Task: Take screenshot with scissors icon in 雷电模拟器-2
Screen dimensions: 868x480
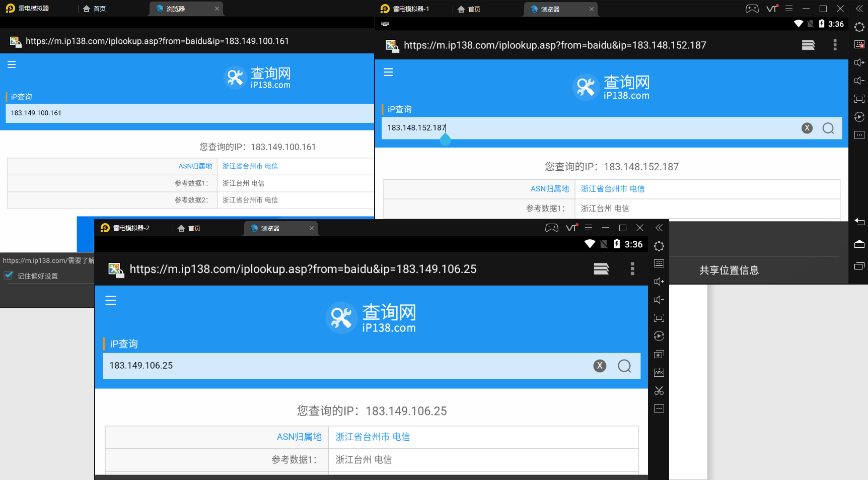Action: (659, 390)
